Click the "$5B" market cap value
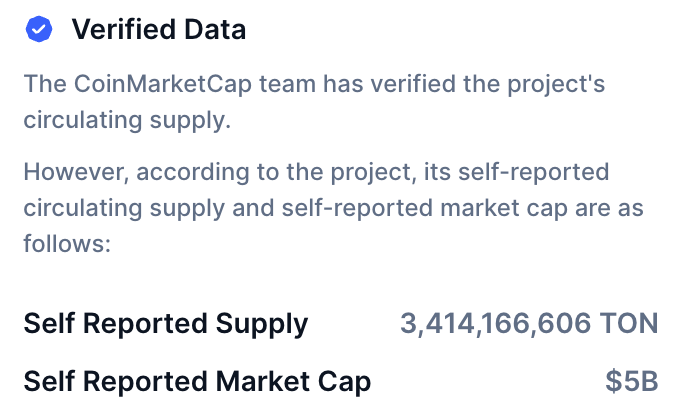Viewport: 678px width, 420px height. [632, 381]
